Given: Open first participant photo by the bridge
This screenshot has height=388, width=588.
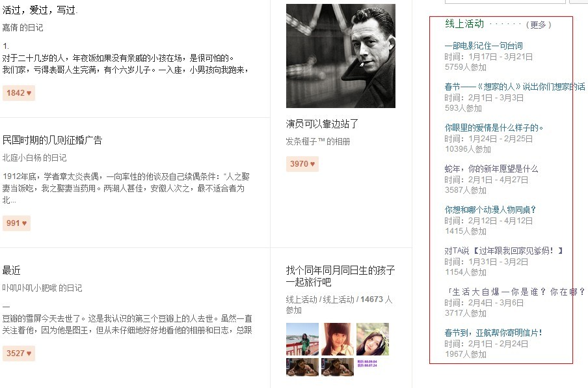Looking at the screenshot, I should [x=302, y=339].
